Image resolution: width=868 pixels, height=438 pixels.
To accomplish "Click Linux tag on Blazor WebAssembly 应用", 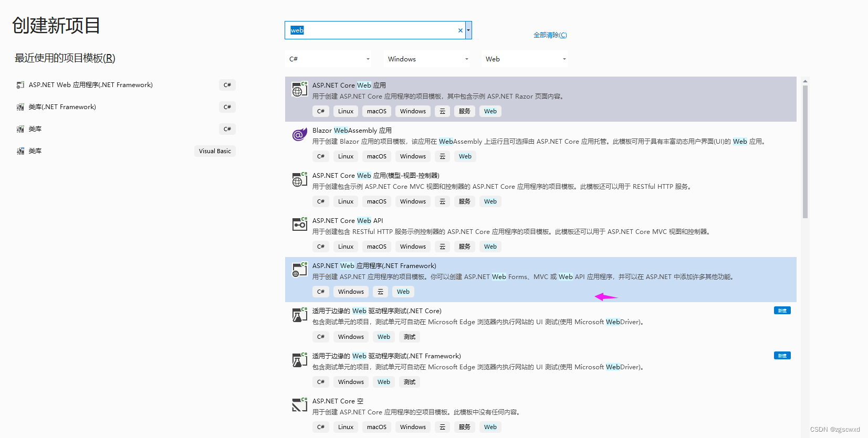I will coord(346,156).
